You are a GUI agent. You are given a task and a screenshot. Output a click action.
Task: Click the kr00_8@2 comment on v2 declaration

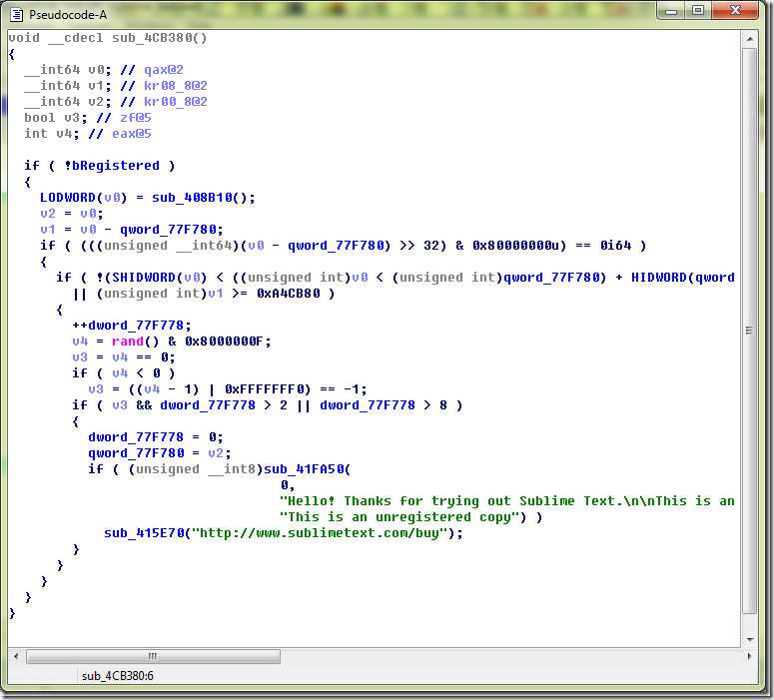[x=175, y=102]
